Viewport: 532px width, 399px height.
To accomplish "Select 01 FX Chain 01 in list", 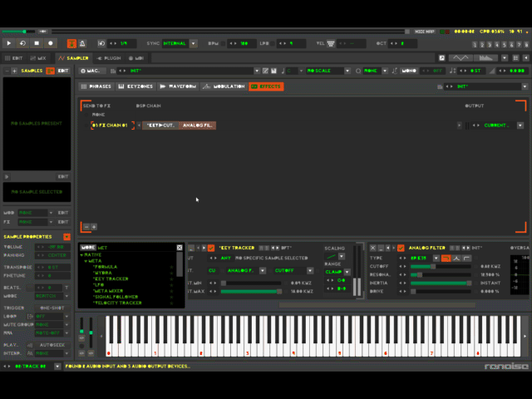I will 111,126.
